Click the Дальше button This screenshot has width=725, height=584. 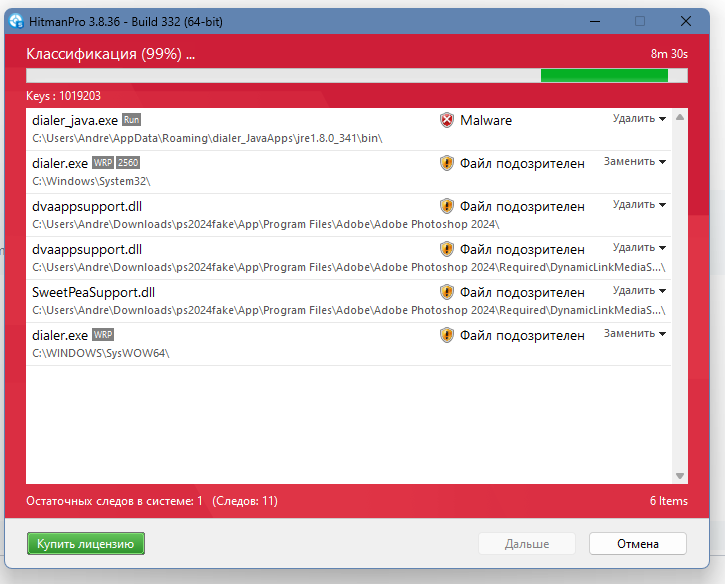(527, 544)
